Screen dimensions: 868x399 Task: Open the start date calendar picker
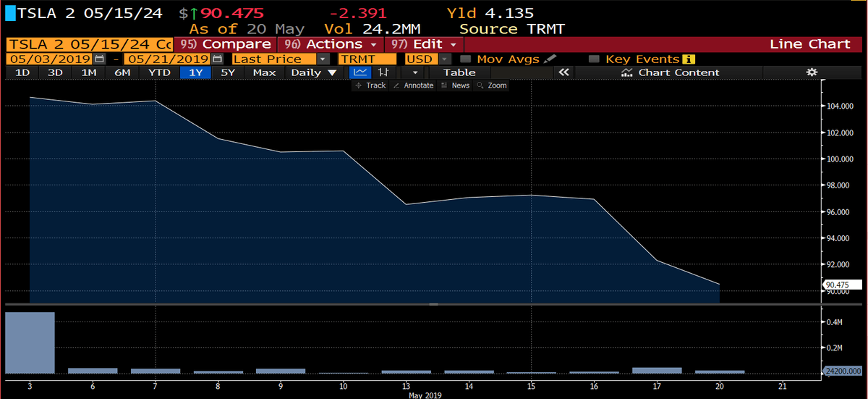pyautogui.click(x=100, y=59)
